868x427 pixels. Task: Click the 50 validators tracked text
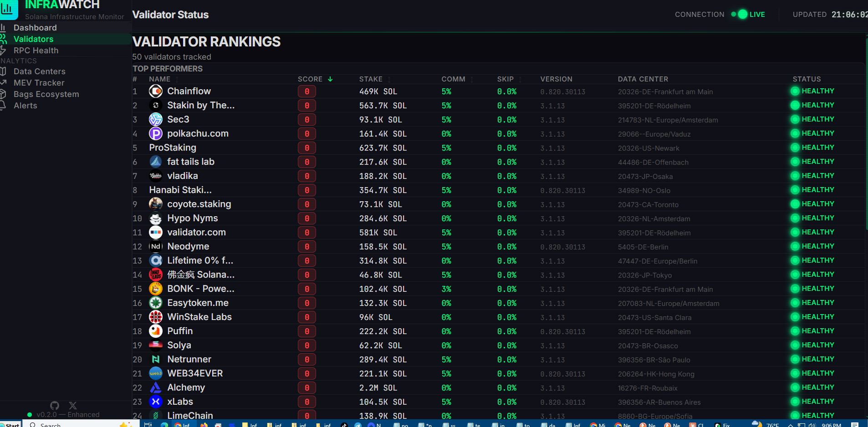coord(172,57)
